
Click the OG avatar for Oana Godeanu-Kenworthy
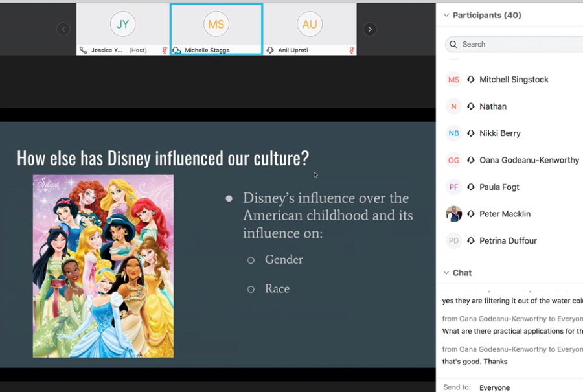453,160
